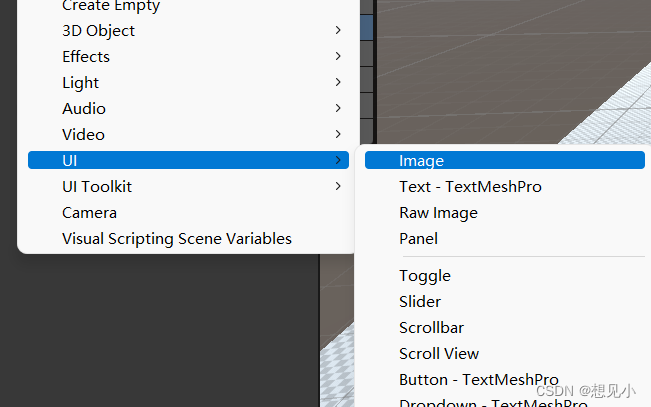Click the chevron on the UI row
Image resolution: width=651 pixels, height=407 pixels.
tap(338, 160)
